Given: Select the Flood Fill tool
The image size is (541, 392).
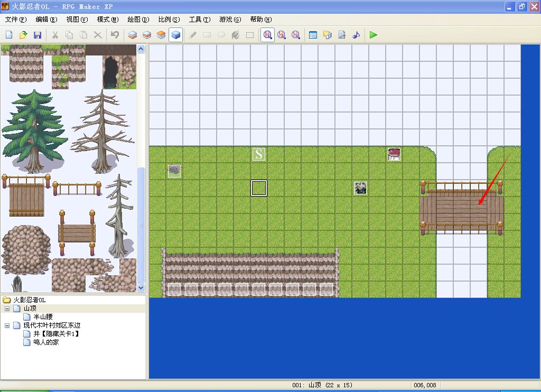Looking at the screenshot, I should coord(236,35).
